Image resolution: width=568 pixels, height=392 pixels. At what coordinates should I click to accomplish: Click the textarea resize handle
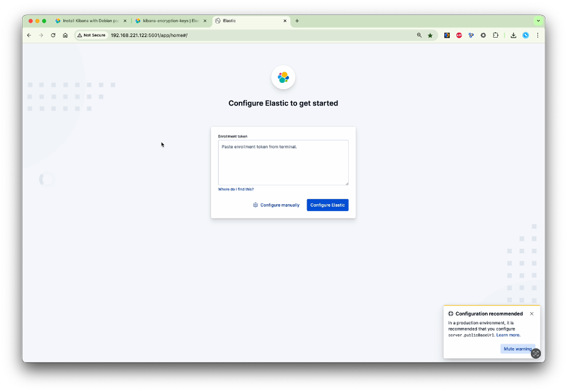pyautogui.click(x=347, y=183)
